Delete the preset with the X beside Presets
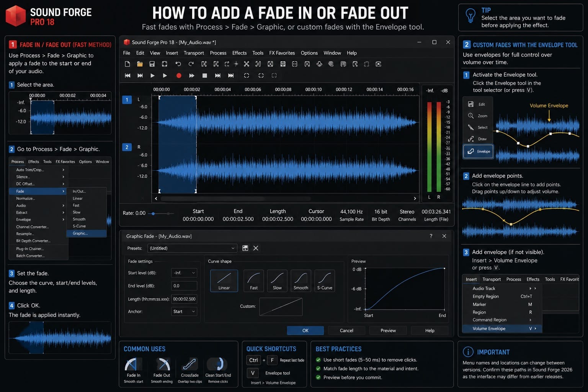 (x=256, y=248)
